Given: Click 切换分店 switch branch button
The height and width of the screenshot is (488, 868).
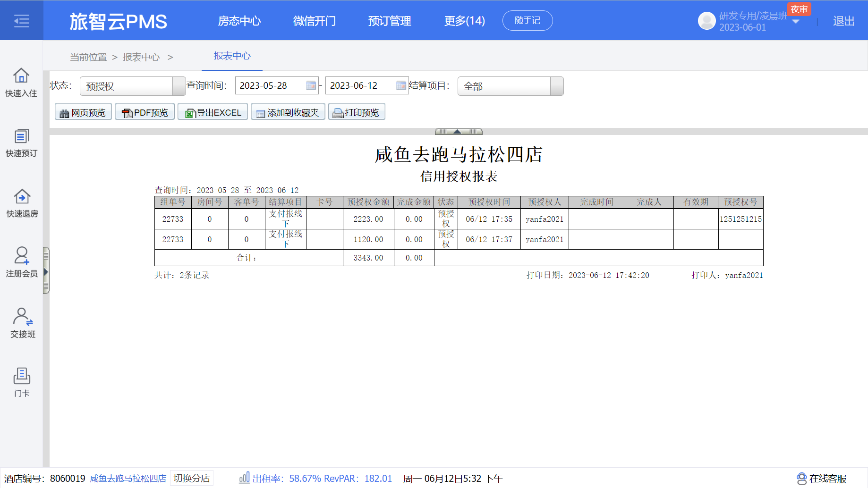Looking at the screenshot, I should [192, 478].
